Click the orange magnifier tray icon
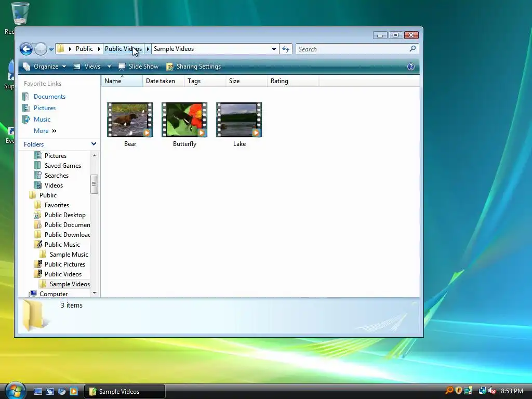This screenshot has width=532, height=399. (449, 391)
